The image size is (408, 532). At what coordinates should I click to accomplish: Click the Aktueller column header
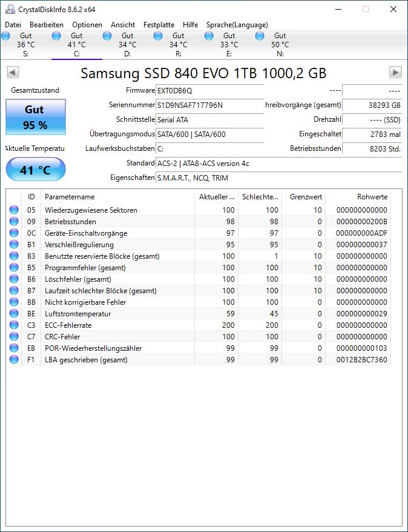pos(217,197)
